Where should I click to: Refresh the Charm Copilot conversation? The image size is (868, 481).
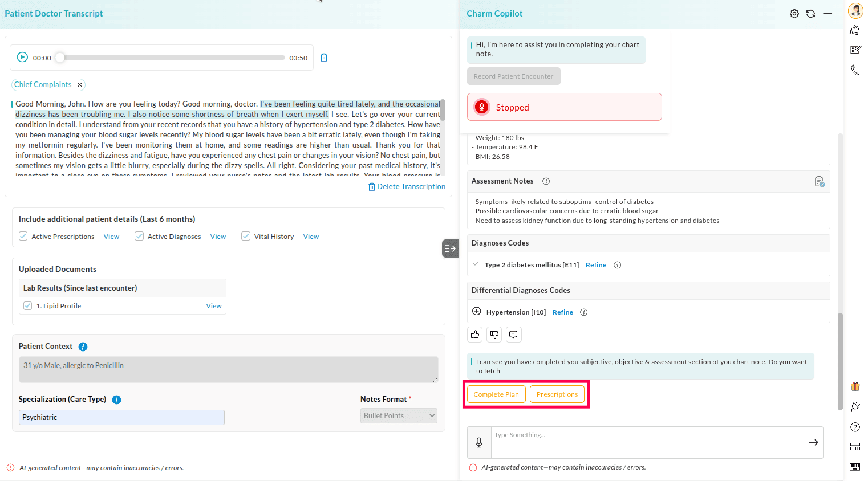click(x=810, y=14)
